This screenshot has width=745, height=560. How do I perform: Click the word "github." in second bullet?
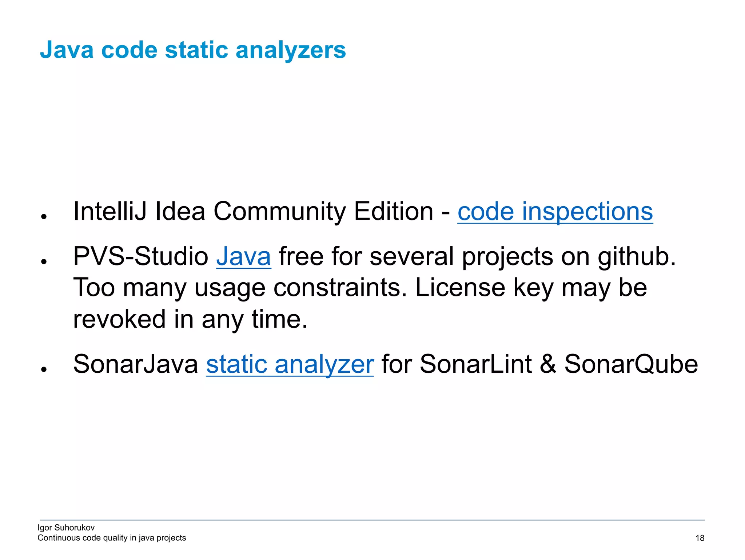tap(637, 257)
